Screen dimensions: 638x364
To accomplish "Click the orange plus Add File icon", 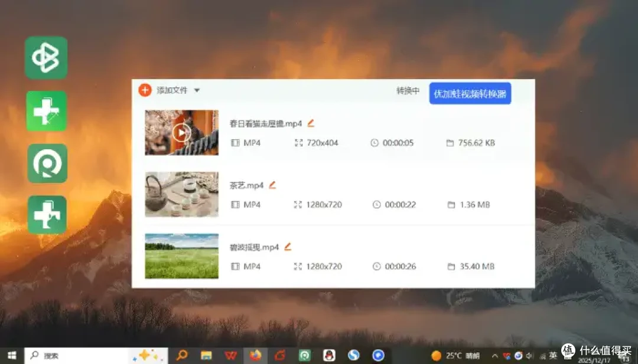I will (145, 90).
